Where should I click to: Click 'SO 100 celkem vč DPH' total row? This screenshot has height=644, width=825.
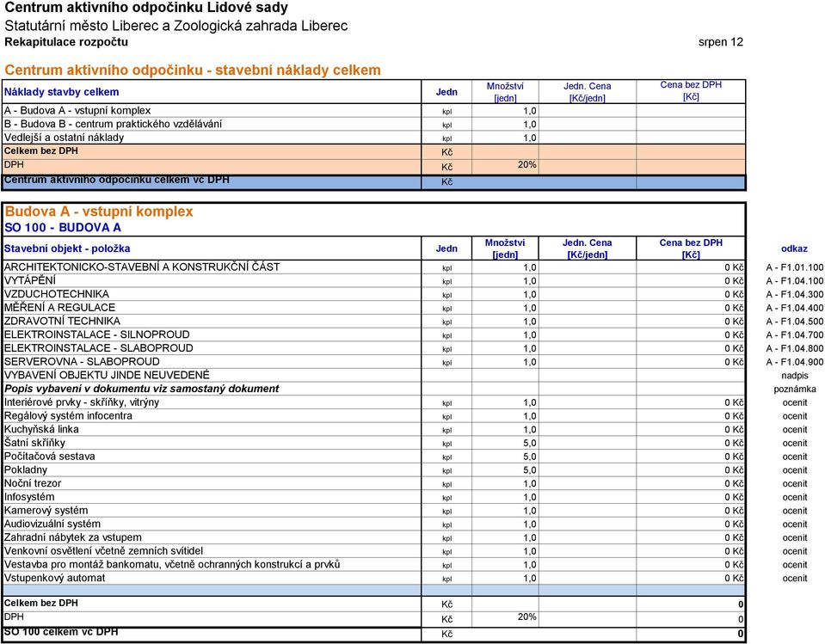point(373,634)
